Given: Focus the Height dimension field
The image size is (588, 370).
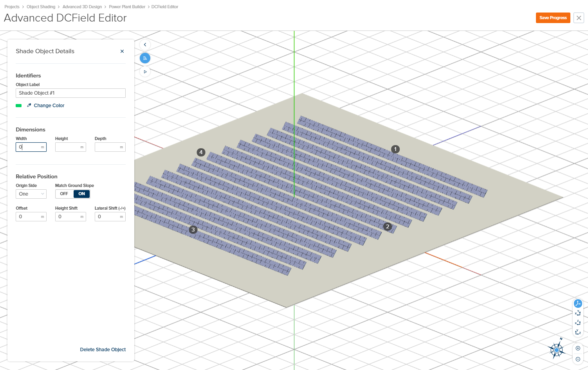Looking at the screenshot, I should pos(70,147).
